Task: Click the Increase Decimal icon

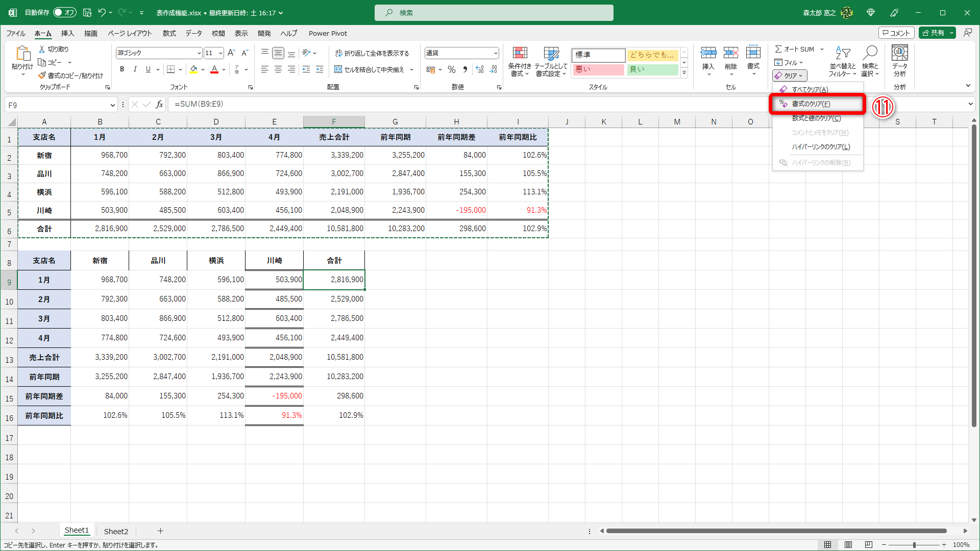Action: [x=479, y=69]
